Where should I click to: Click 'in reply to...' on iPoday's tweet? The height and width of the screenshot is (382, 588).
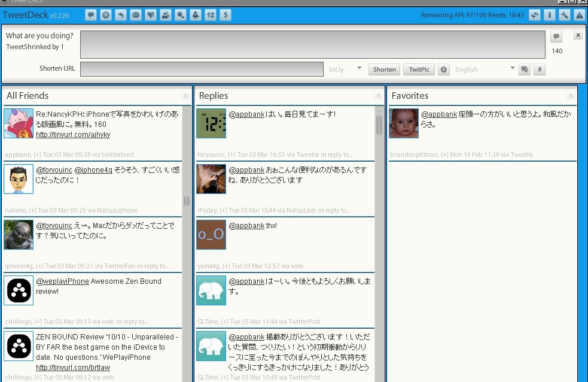[334, 211]
